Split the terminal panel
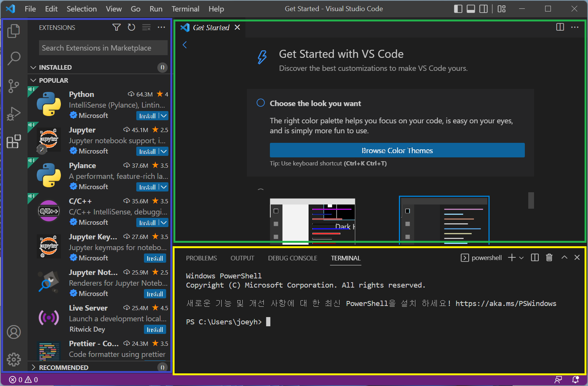Viewport: 588px width, 386px height. coord(535,258)
